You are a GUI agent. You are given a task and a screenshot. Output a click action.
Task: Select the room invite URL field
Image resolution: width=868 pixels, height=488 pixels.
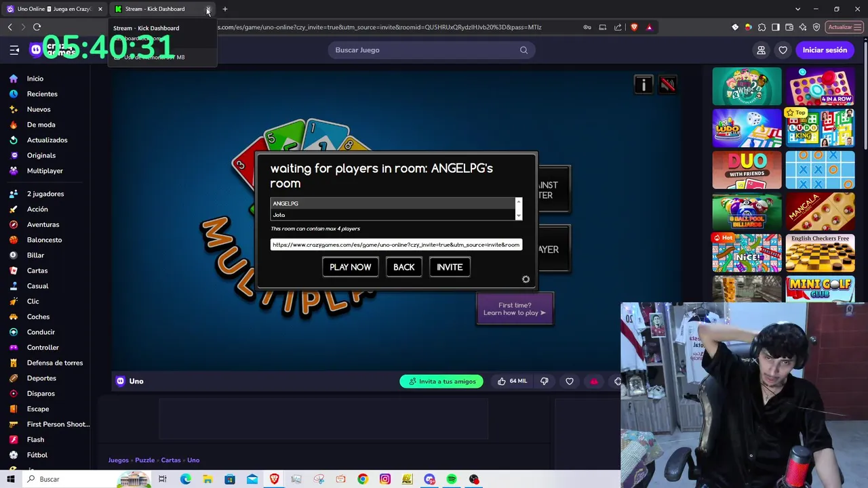tap(396, 245)
